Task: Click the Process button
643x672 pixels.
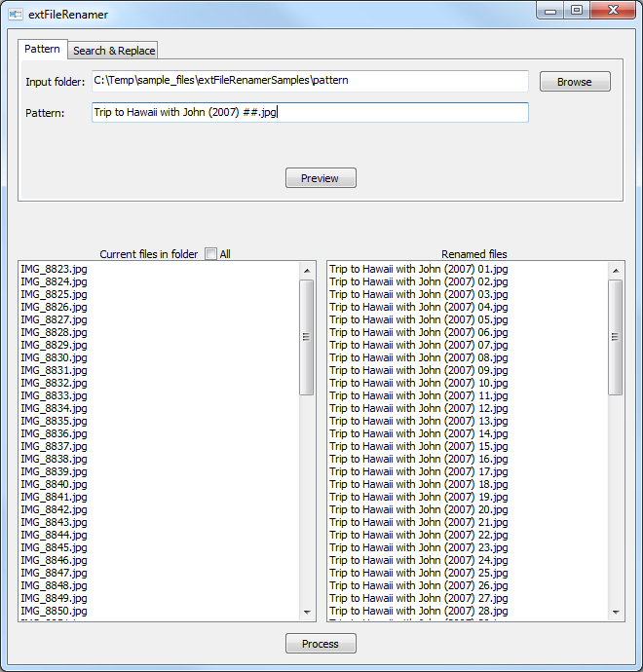Action: pos(320,644)
